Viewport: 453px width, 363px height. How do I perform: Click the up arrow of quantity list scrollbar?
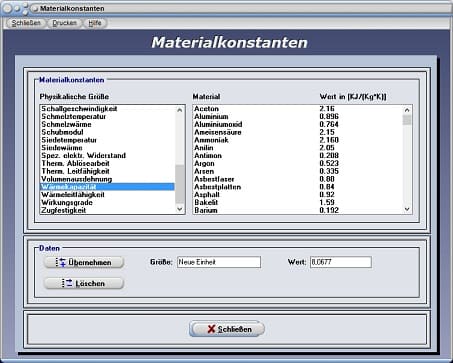point(180,110)
